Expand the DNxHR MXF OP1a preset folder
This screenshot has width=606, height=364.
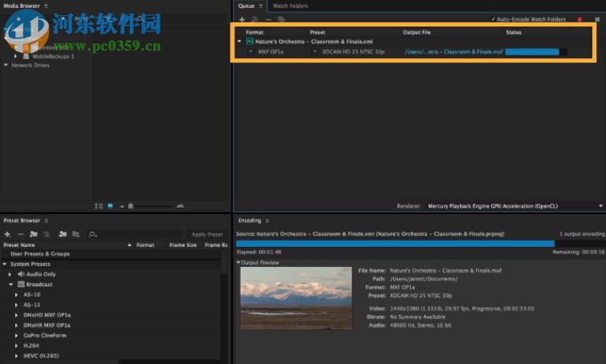[16, 326]
